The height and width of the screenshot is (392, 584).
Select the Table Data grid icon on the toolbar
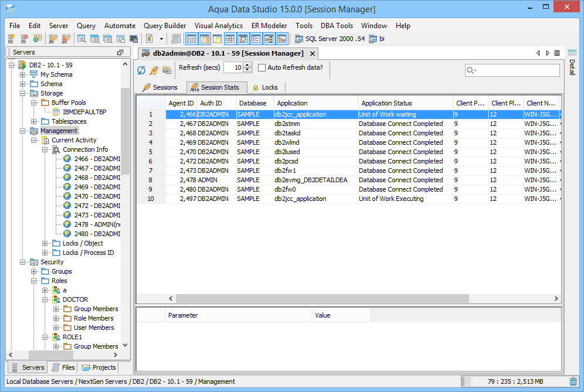tap(191, 39)
